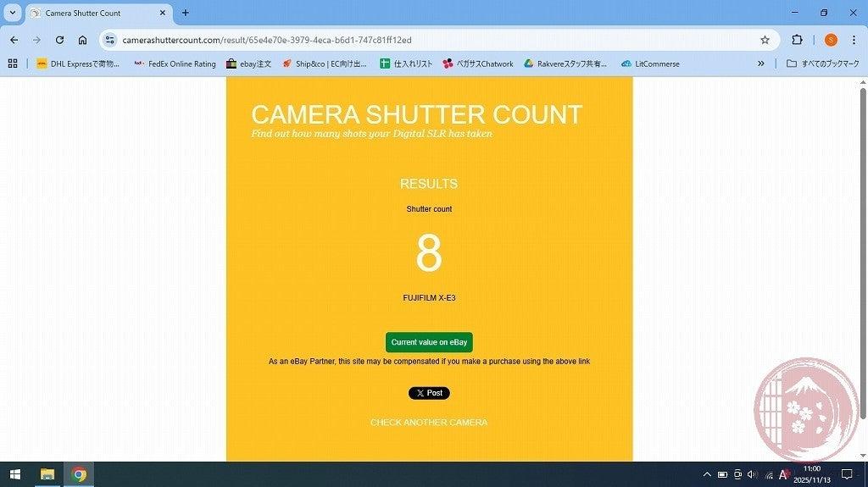The height and width of the screenshot is (487, 868).
Task: Expand the tab search dropdown arrow
Action: [x=13, y=13]
